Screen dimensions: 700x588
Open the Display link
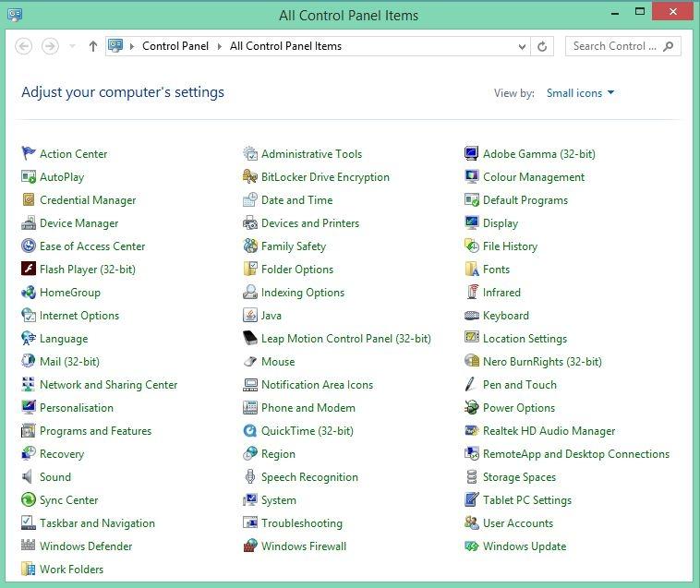501,223
